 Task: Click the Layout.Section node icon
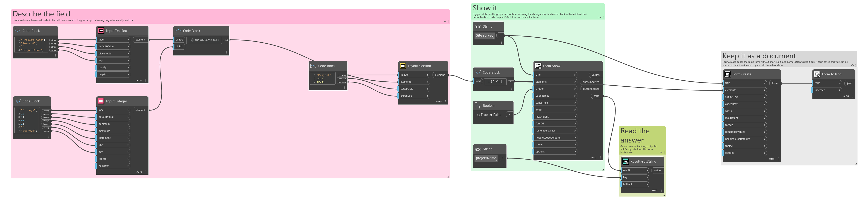tap(403, 66)
